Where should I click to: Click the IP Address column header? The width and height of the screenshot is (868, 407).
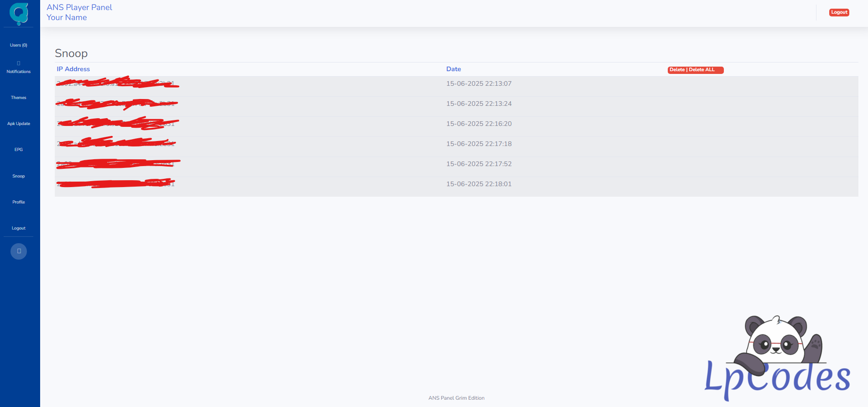[73, 69]
